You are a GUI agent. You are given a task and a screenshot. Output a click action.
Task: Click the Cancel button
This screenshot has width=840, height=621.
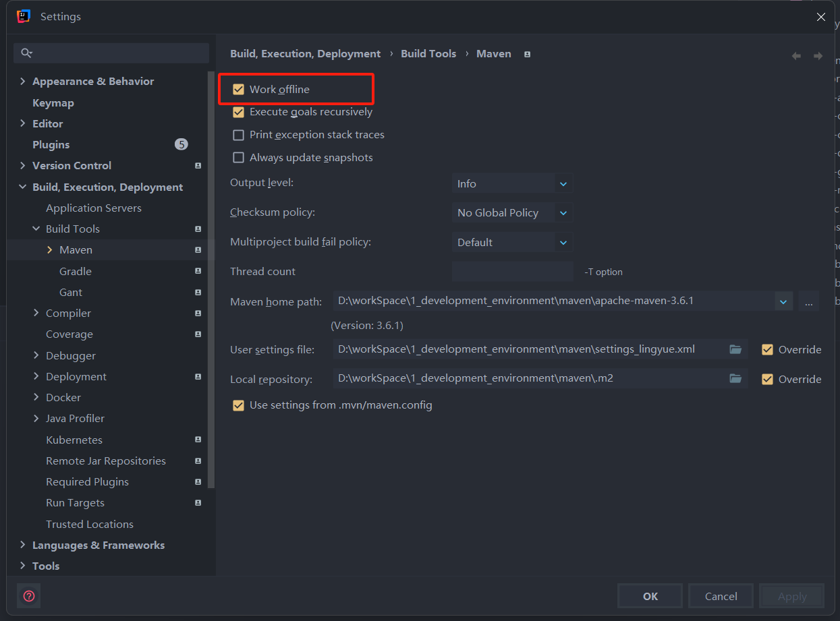point(721,596)
